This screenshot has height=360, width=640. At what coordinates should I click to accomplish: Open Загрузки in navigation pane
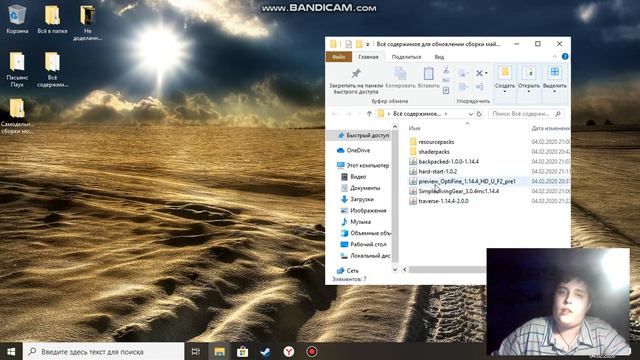pos(358,199)
